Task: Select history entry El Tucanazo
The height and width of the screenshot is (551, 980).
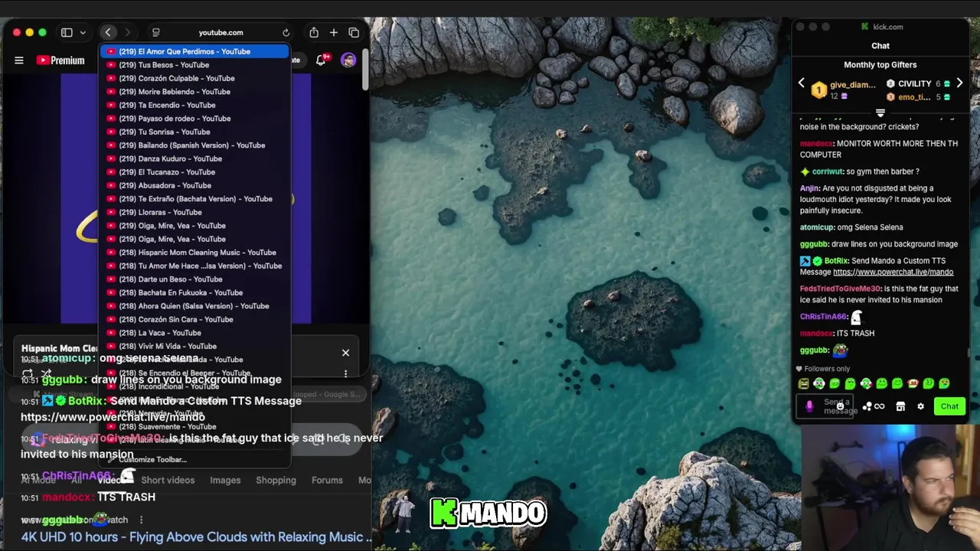Action: pyautogui.click(x=194, y=172)
